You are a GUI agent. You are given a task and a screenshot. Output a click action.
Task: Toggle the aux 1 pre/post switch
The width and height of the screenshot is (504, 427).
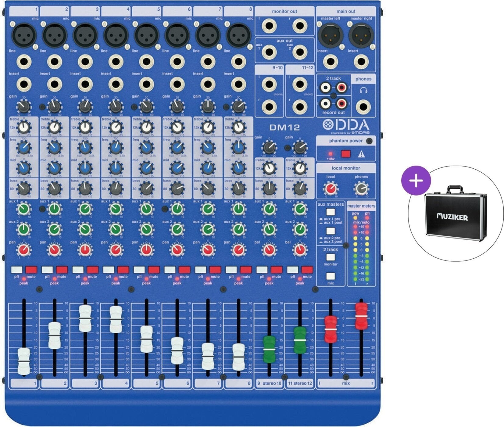331,212
